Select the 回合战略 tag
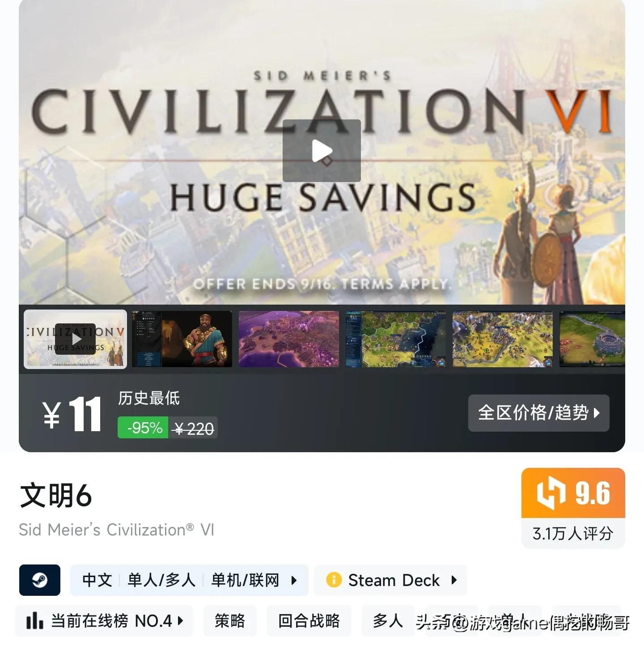Image resolution: width=644 pixels, height=645 pixels. pyautogui.click(x=309, y=621)
